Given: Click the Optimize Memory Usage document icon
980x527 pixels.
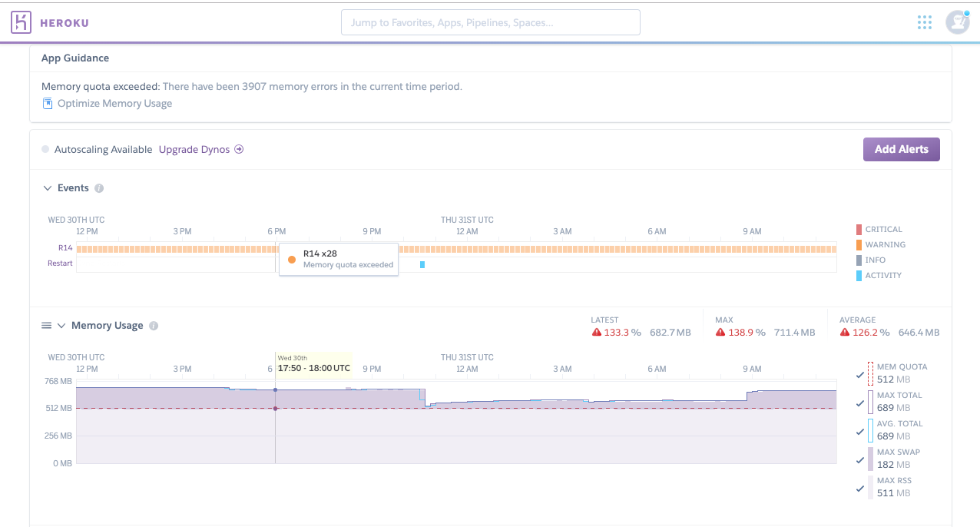Looking at the screenshot, I should (48, 104).
